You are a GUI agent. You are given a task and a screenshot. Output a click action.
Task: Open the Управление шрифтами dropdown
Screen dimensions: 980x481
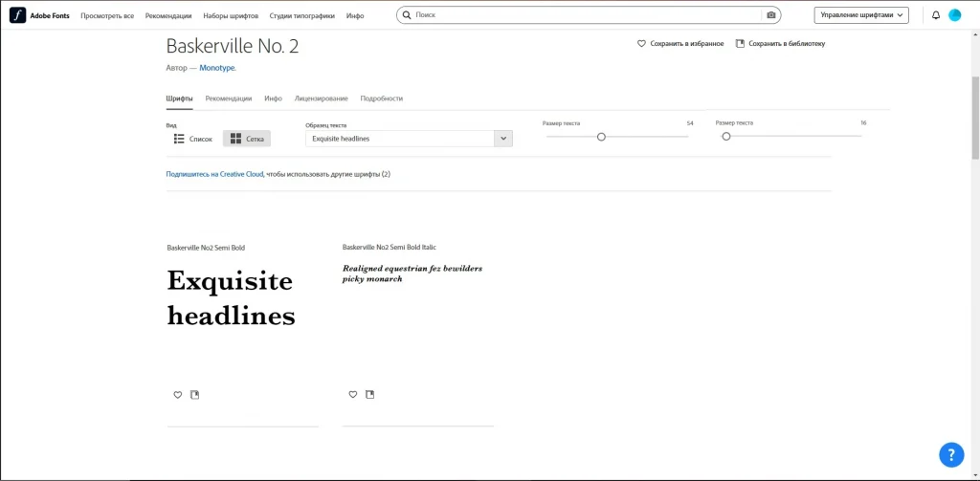tap(861, 15)
